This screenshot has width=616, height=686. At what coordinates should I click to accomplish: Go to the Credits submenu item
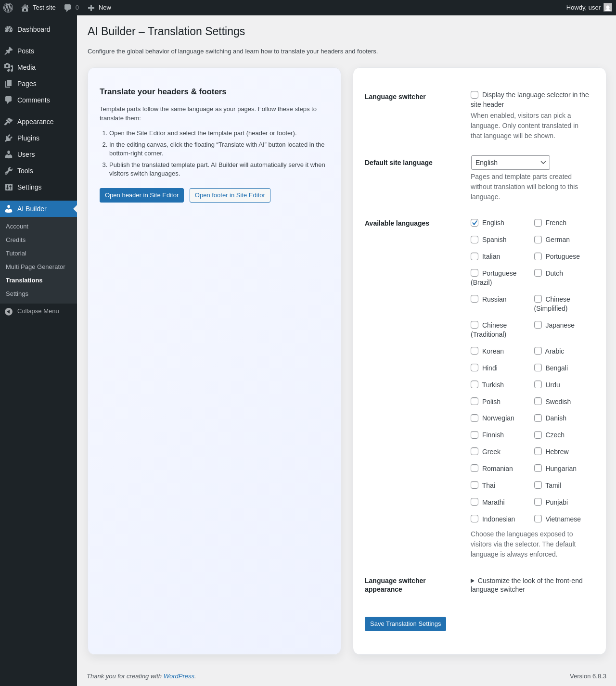pyautogui.click(x=16, y=240)
